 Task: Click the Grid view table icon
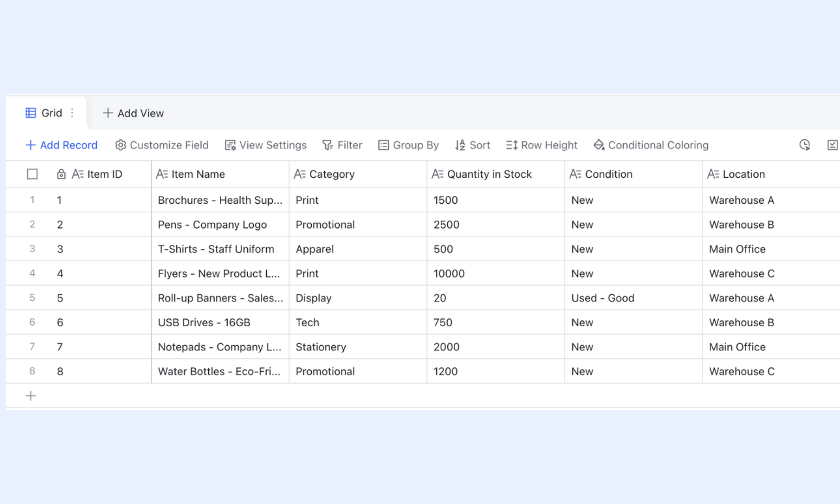[x=31, y=113]
